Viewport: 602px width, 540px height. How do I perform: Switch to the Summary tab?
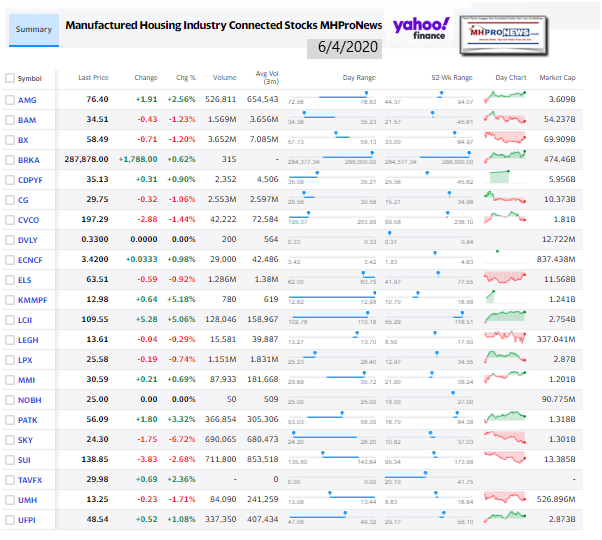(35, 30)
